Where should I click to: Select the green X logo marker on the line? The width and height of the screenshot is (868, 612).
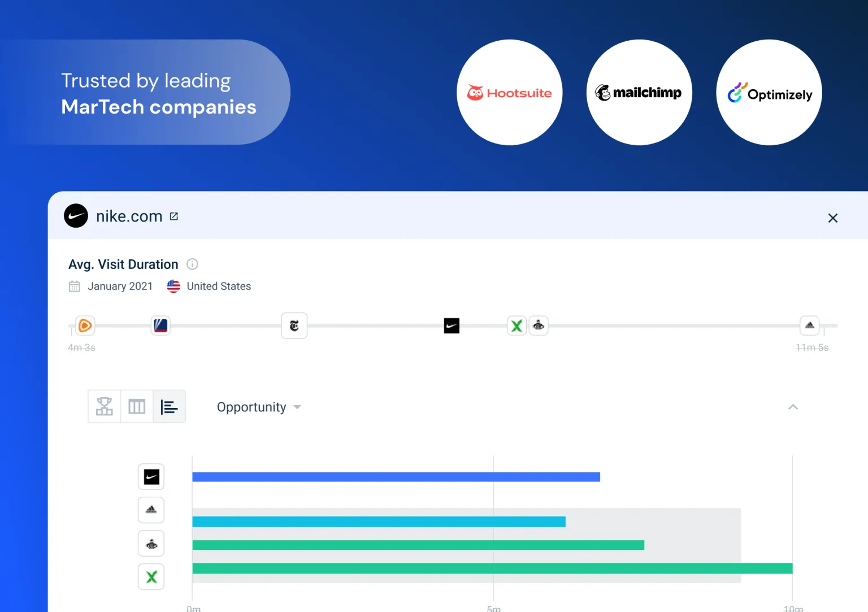517,325
